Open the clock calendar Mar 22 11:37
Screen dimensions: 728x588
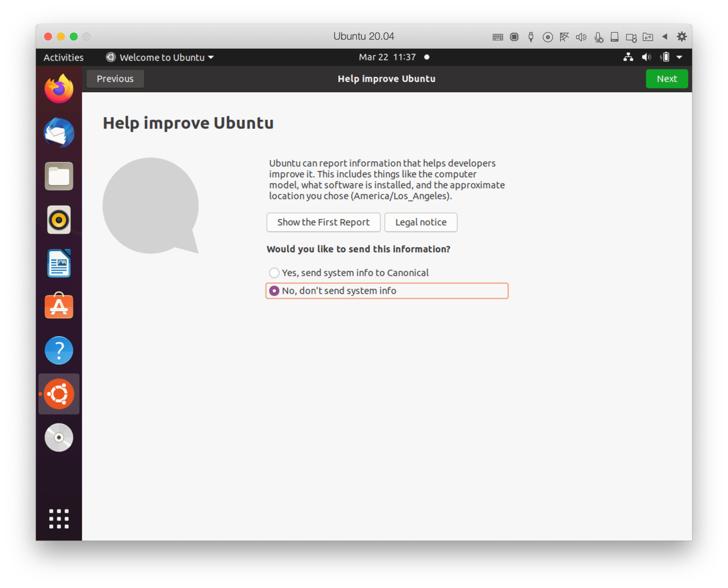(387, 57)
